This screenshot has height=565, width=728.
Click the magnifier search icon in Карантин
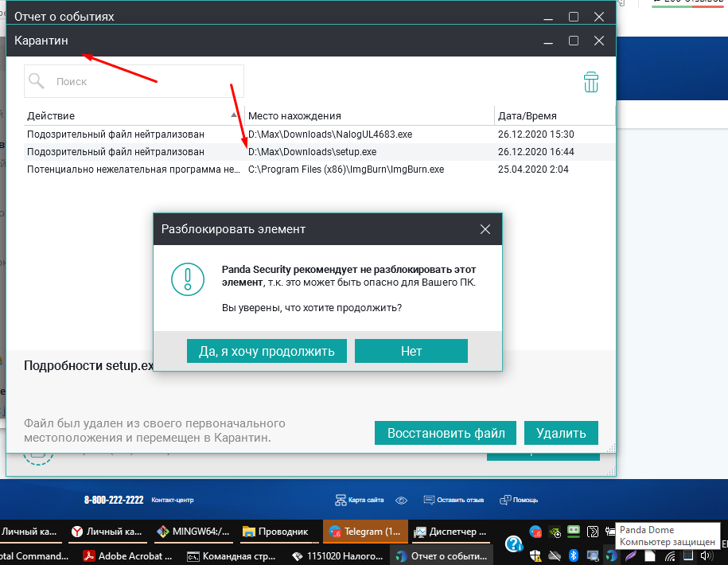coord(37,81)
